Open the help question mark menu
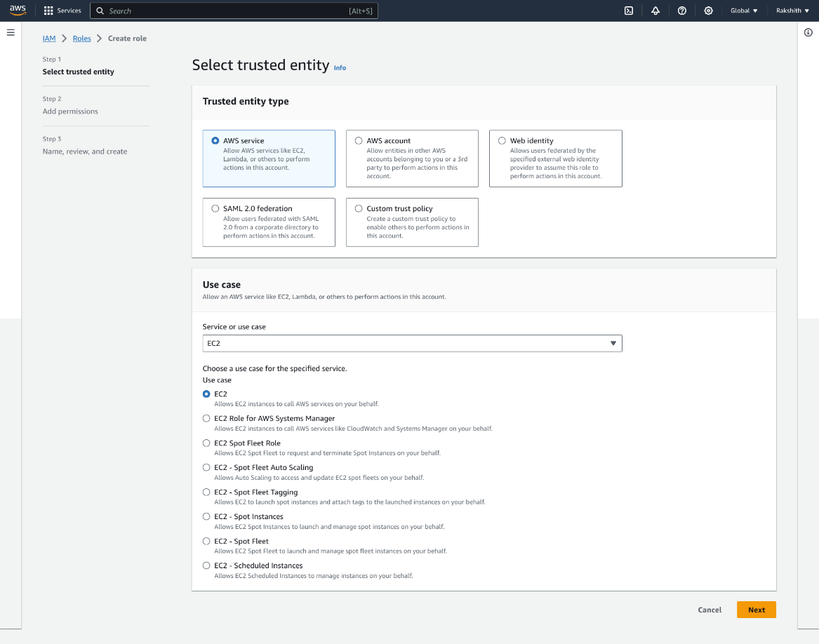 coord(682,11)
